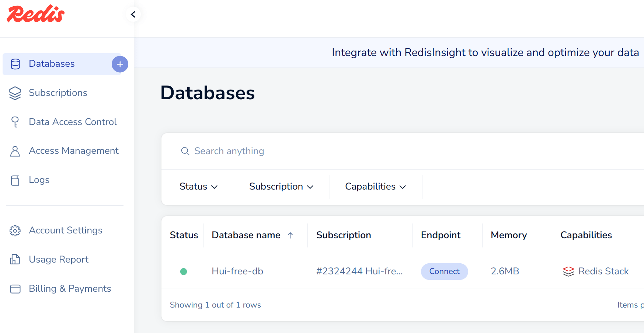The width and height of the screenshot is (644, 333).
Task: Click the Access Management user icon
Action: (15, 151)
